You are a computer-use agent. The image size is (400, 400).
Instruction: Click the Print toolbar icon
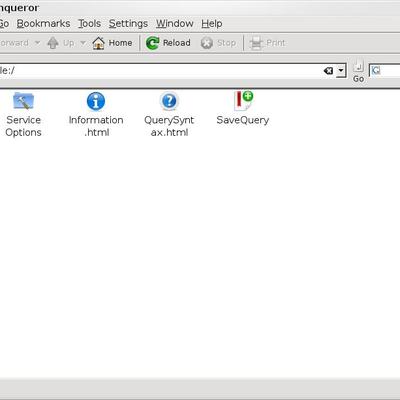click(256, 43)
